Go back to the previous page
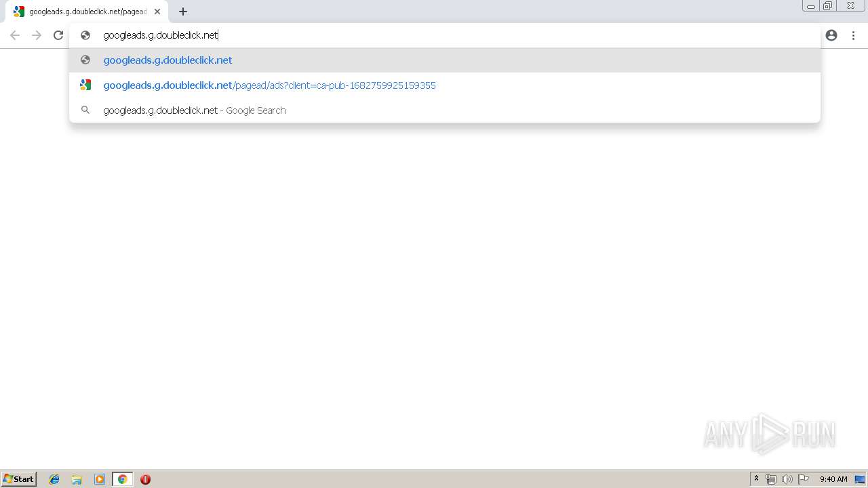 tap(15, 35)
